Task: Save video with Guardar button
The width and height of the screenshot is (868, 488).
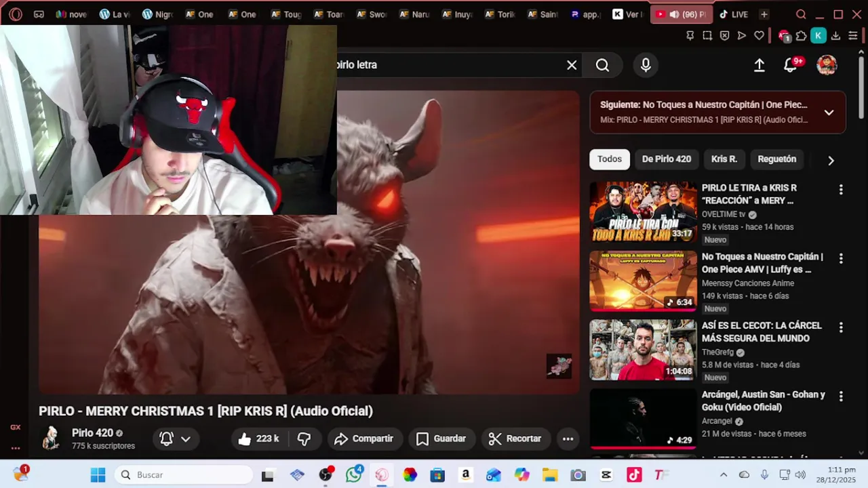Action: click(441, 439)
